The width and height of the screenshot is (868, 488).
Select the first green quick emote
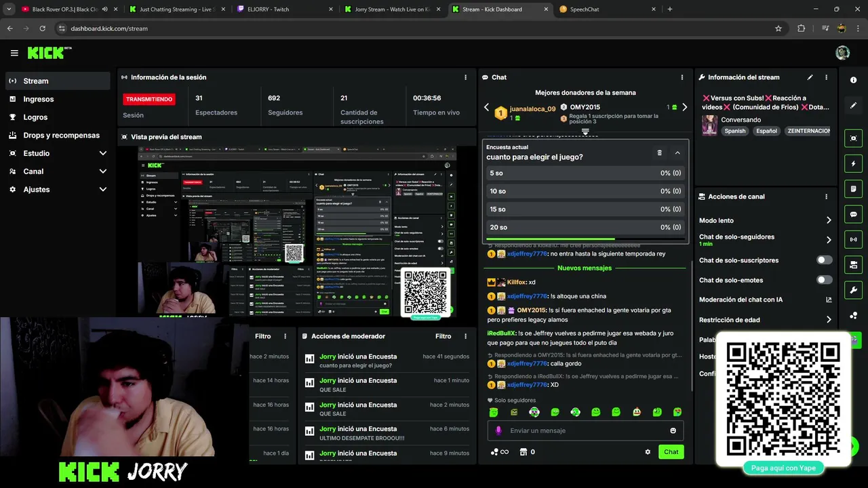pyautogui.click(x=494, y=412)
